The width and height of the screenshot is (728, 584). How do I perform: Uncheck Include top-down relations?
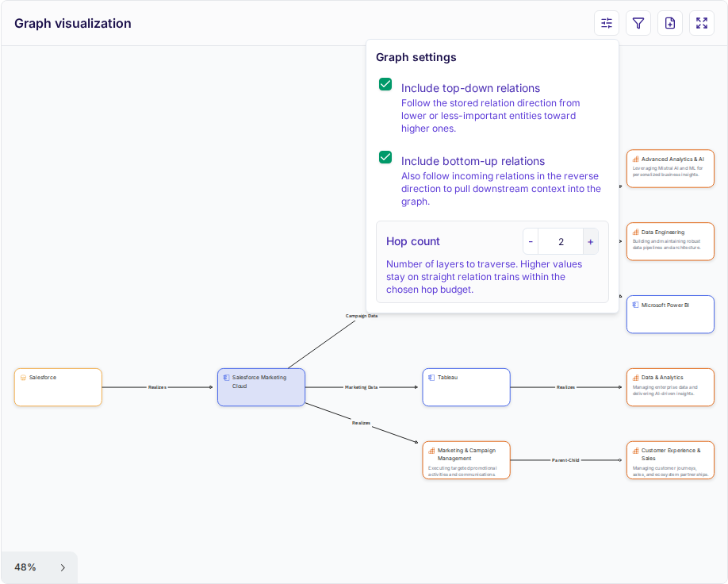coord(385,84)
